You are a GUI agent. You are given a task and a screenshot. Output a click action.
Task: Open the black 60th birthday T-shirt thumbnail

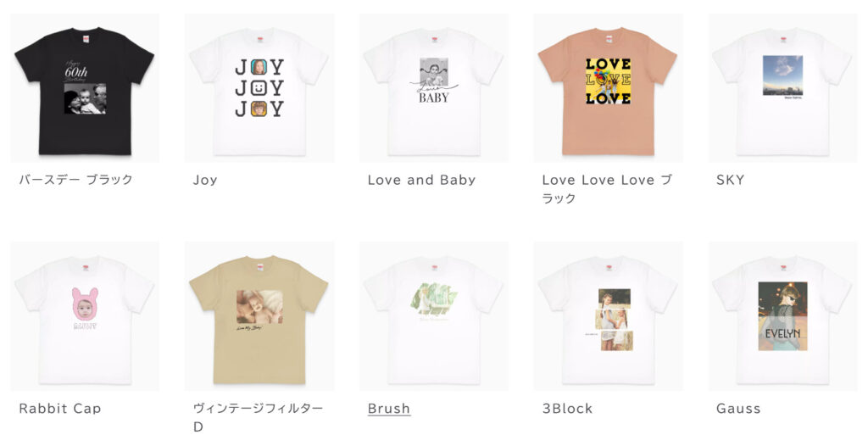[85, 88]
